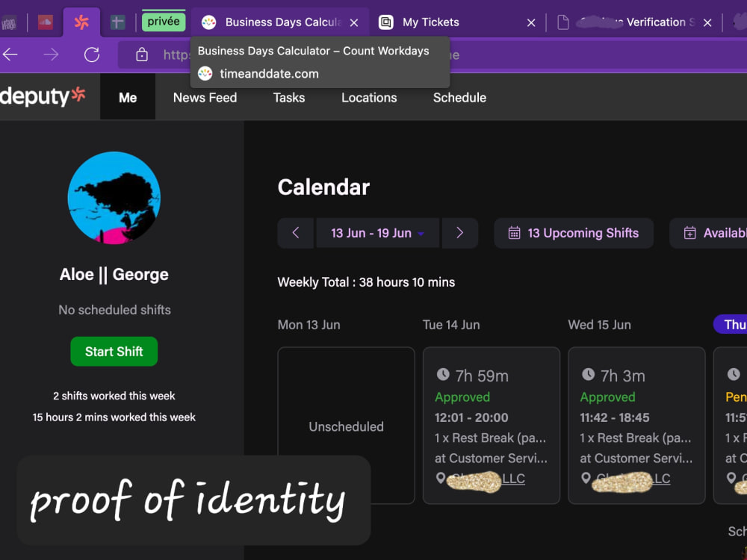Click the Calendar heading
This screenshot has width=747, height=560.
(x=323, y=187)
